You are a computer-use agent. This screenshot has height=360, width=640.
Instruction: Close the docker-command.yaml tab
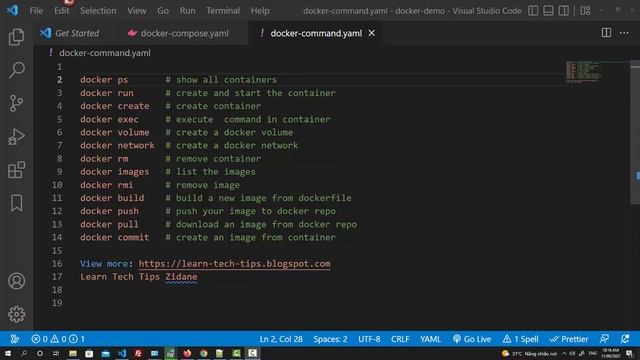tap(371, 33)
